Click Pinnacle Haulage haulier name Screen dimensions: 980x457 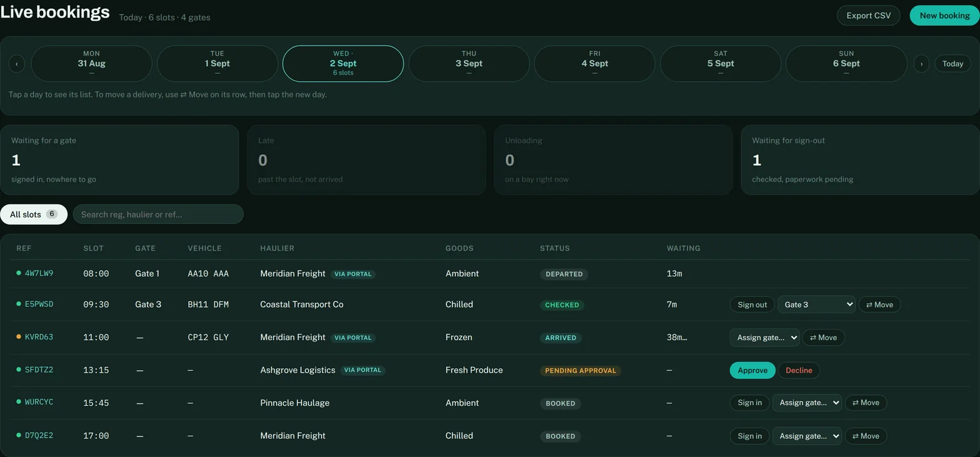point(294,403)
